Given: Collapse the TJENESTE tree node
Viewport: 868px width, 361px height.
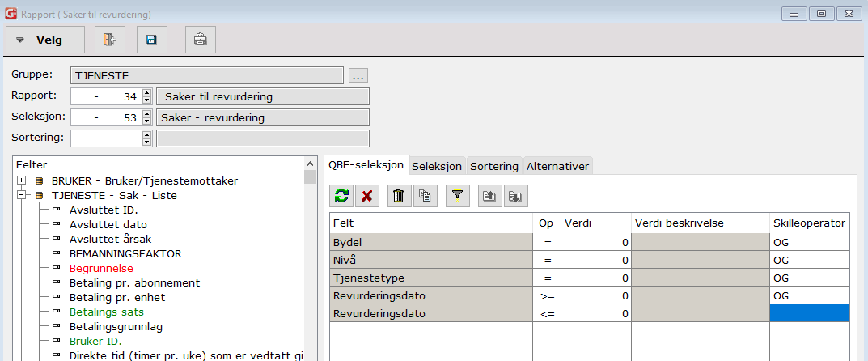Looking at the screenshot, I should point(22,195).
